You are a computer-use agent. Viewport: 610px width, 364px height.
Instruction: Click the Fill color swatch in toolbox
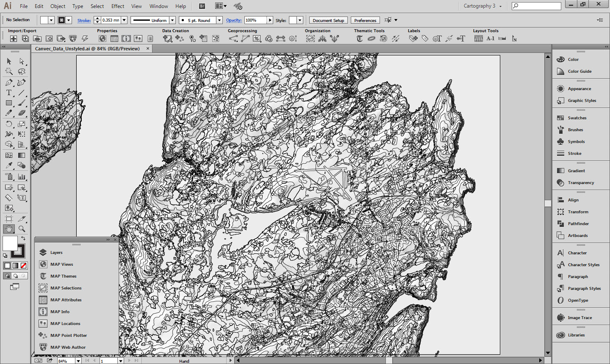[10, 243]
